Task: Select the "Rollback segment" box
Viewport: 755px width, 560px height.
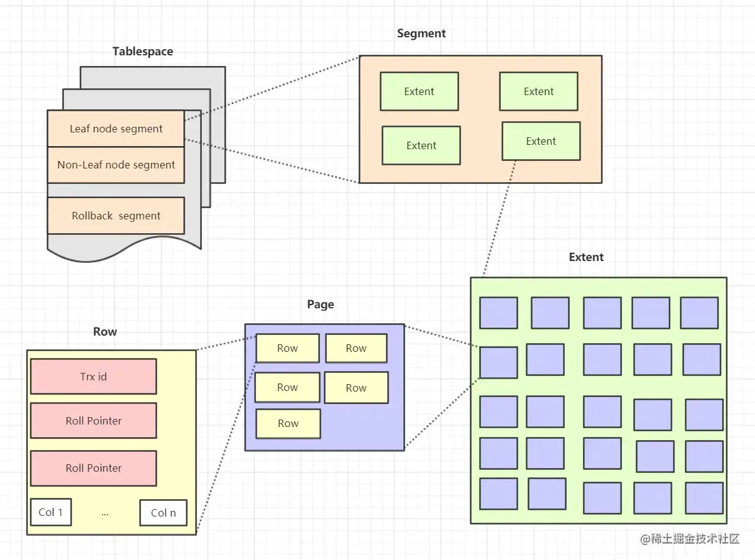Action: tap(116, 216)
